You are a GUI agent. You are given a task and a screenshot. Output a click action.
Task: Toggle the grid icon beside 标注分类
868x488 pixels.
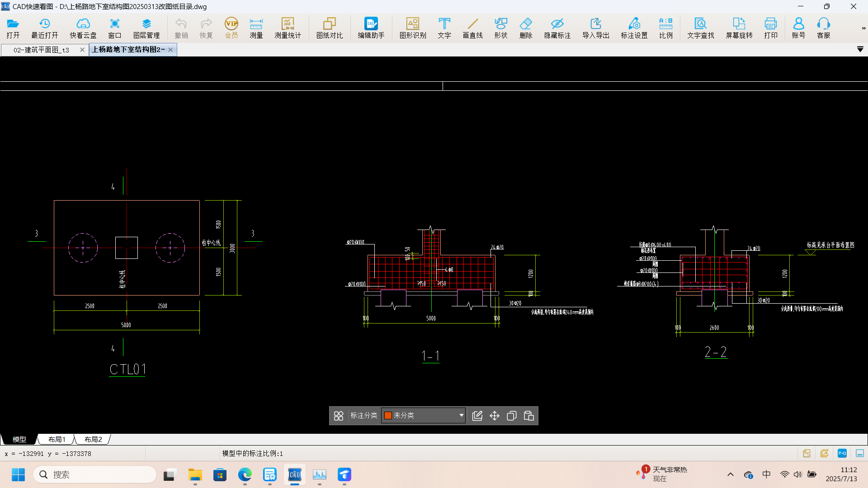click(339, 416)
